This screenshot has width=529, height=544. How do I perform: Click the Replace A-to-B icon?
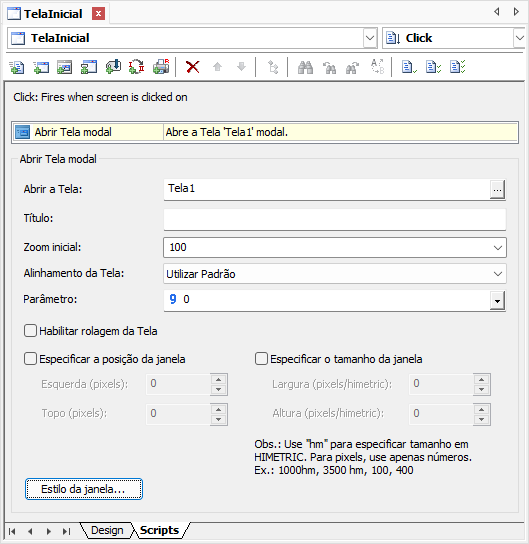point(377,67)
